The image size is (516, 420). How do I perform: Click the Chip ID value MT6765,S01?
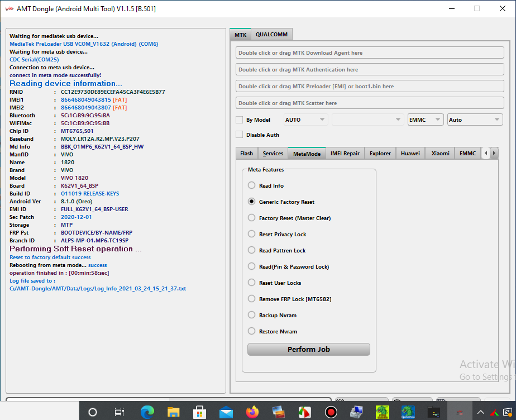coord(77,131)
